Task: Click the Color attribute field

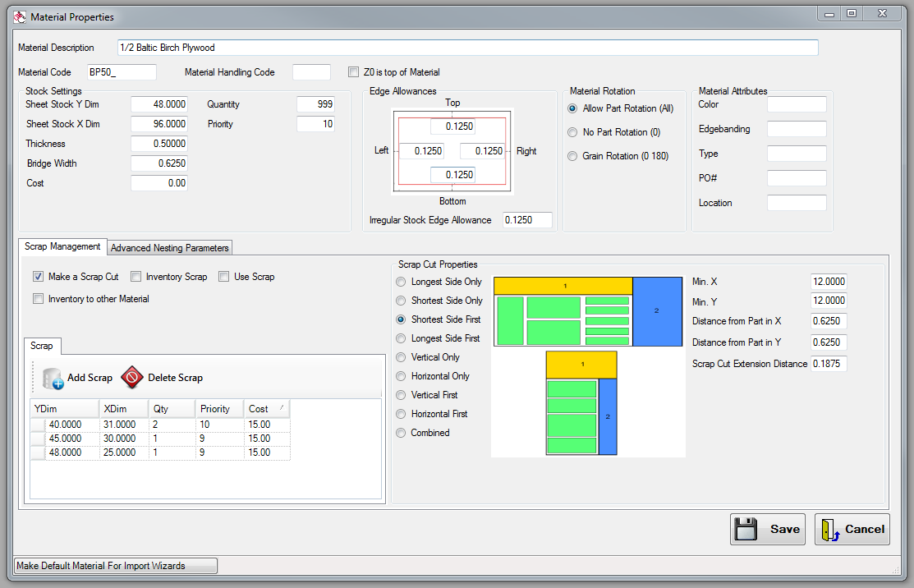Action: (x=797, y=104)
